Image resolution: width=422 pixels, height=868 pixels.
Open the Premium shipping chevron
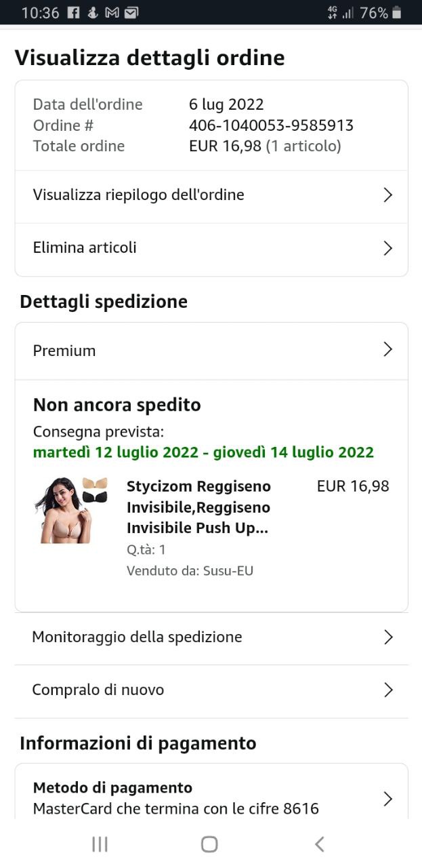pyautogui.click(x=387, y=350)
